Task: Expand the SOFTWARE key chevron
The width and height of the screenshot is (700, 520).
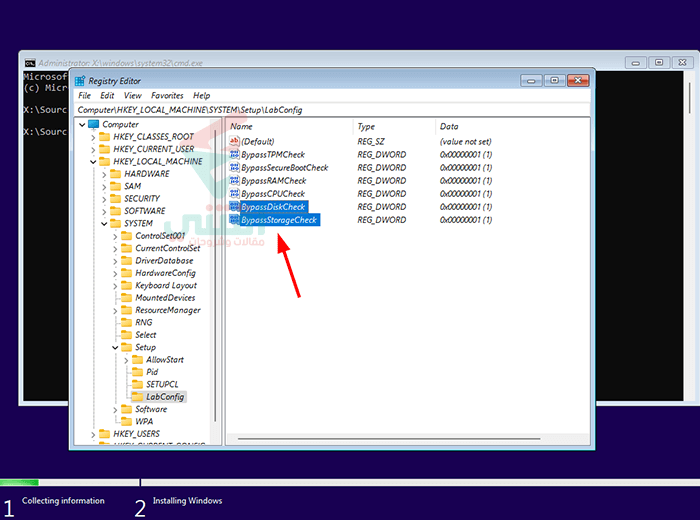Action: 104,212
